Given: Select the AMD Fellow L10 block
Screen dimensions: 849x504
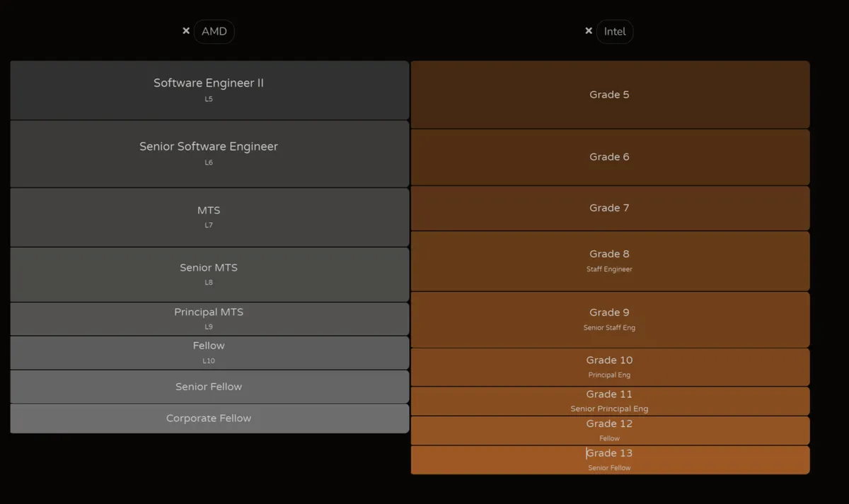Looking at the screenshot, I should (209, 353).
